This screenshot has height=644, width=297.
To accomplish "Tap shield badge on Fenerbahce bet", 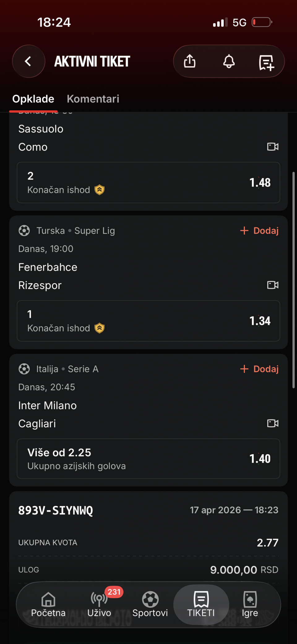I will (100, 328).
